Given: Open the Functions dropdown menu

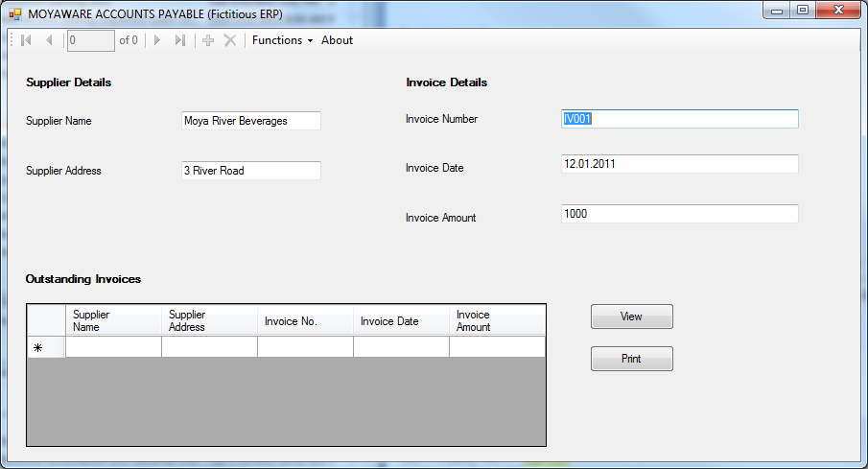Looking at the screenshot, I should click(282, 40).
